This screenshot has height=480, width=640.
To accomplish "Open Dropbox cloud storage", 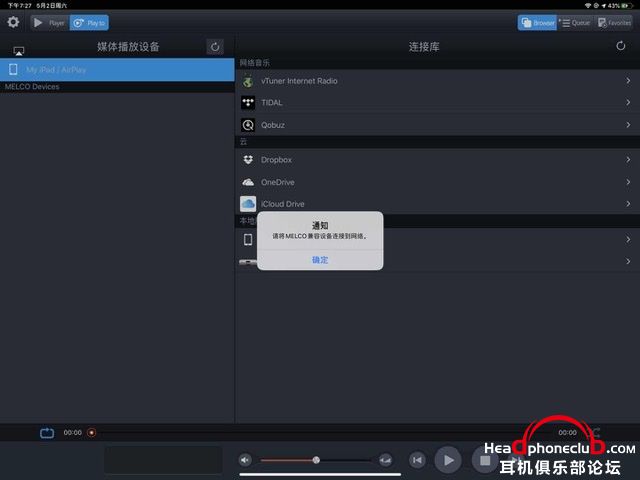I will click(x=438, y=160).
